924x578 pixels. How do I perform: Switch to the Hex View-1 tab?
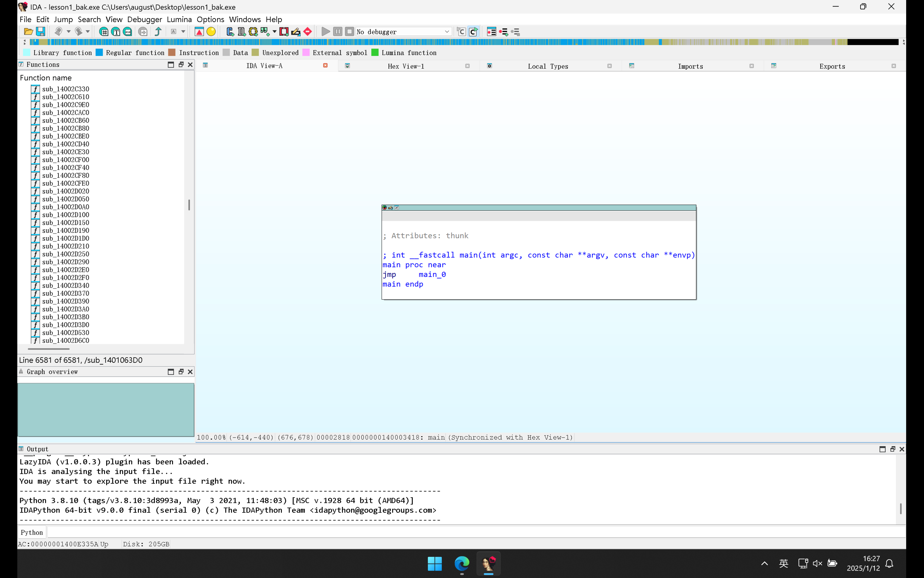tap(406, 66)
